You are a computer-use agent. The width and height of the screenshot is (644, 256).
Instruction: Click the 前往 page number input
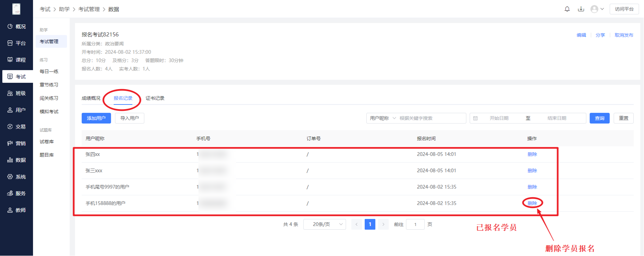pyautogui.click(x=415, y=224)
